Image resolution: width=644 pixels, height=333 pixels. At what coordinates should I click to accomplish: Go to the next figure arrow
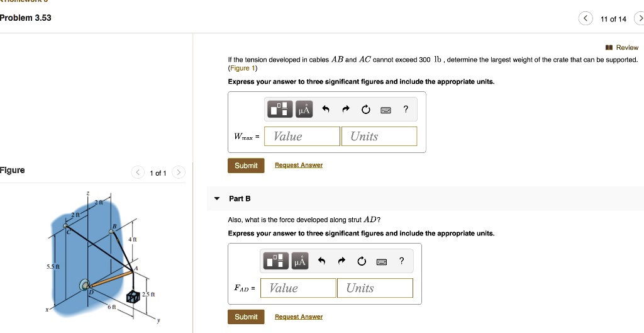coord(179,172)
